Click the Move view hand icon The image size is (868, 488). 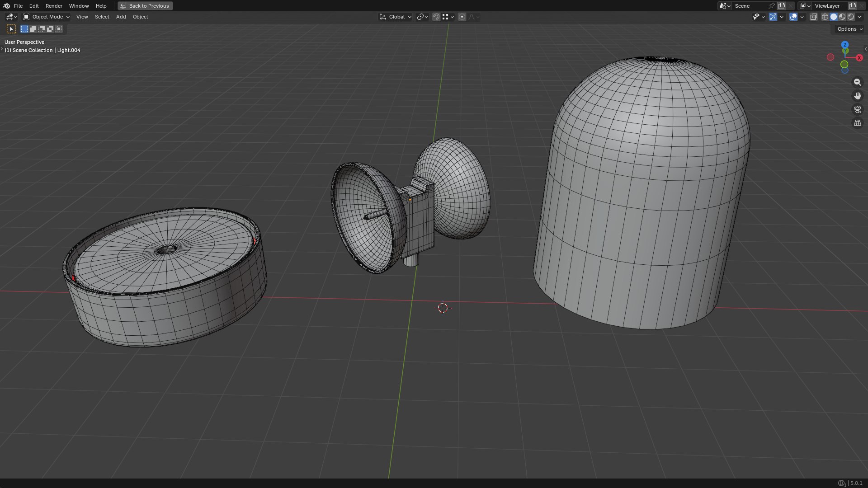857,96
